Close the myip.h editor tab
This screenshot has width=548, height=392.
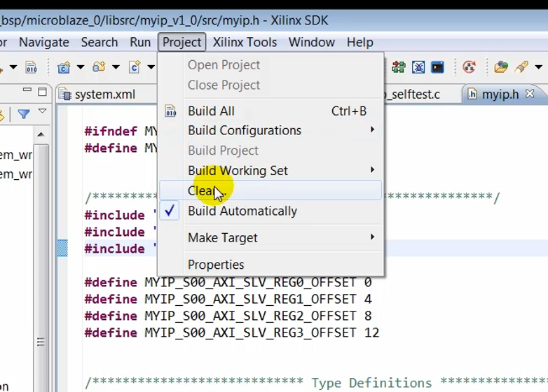(530, 94)
